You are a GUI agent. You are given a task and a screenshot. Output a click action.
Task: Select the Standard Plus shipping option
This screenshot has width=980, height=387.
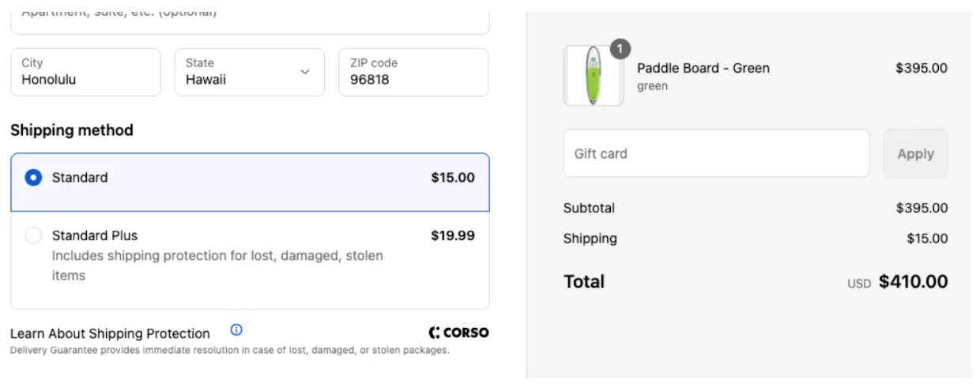[33, 235]
